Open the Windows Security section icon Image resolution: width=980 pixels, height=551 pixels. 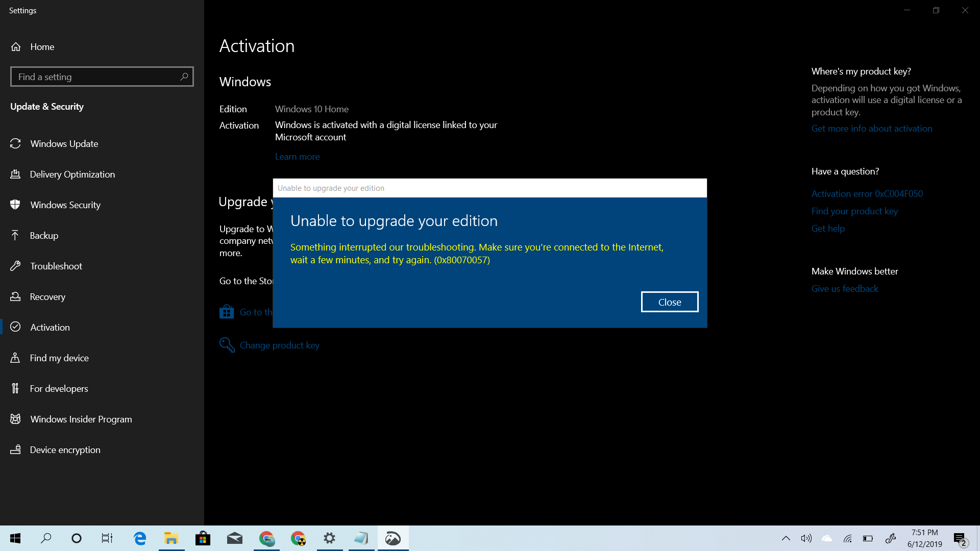tap(16, 205)
